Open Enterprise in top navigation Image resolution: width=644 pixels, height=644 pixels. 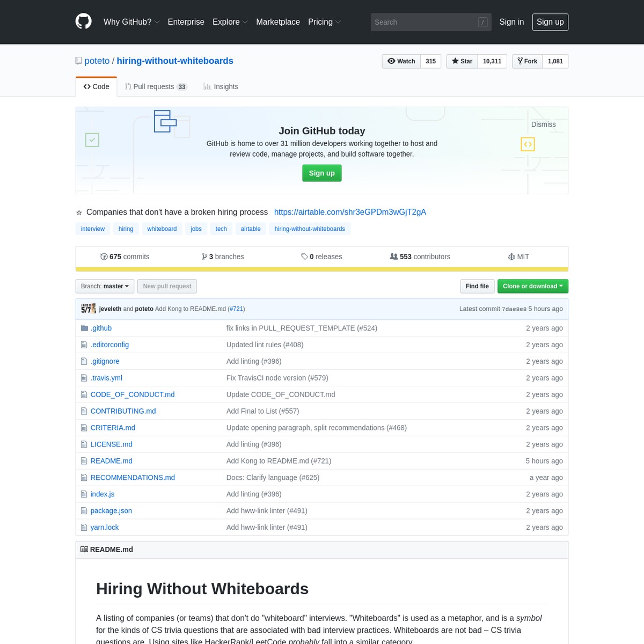tap(186, 22)
